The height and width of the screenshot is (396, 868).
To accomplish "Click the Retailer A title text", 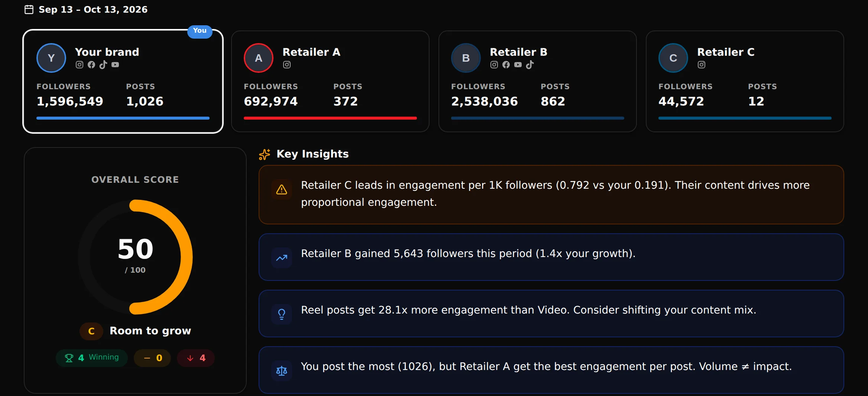I will tap(311, 52).
